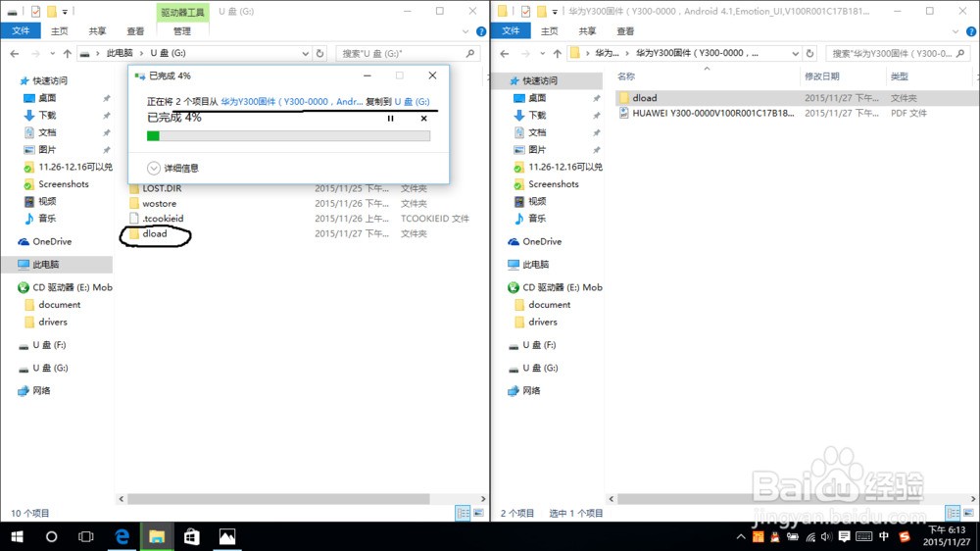Switch to 主页 tab in right window
Viewport: 980px width, 551px height.
pyautogui.click(x=550, y=30)
